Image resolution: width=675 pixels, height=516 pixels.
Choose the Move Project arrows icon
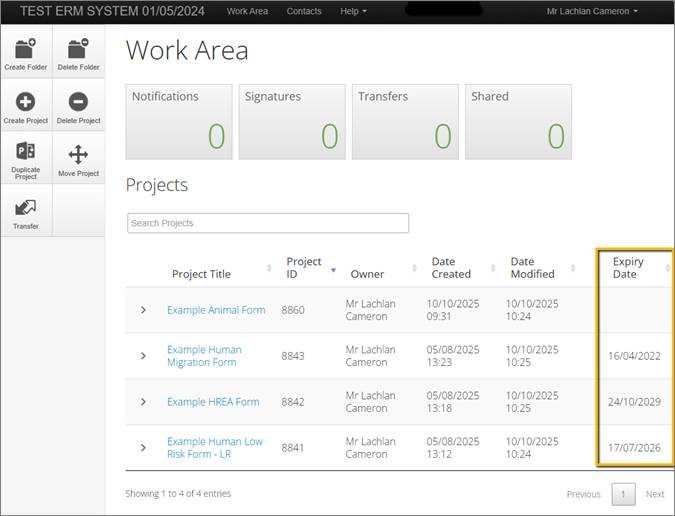pos(78,155)
